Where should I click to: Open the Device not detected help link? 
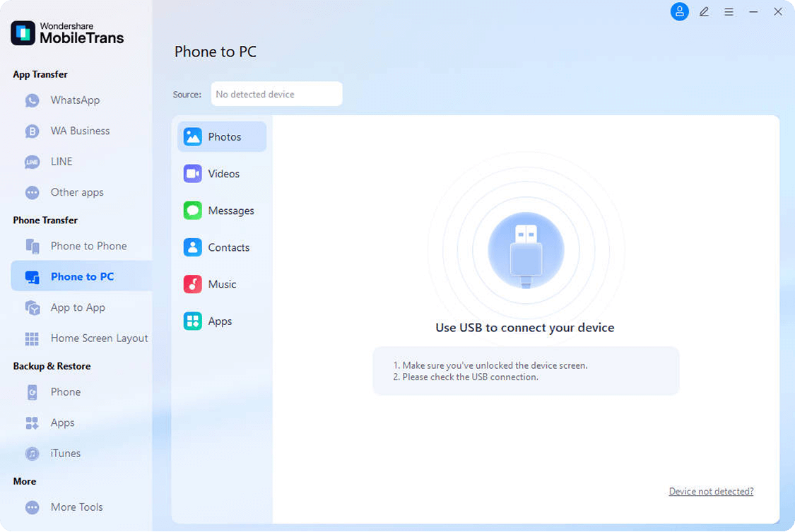pos(711,491)
